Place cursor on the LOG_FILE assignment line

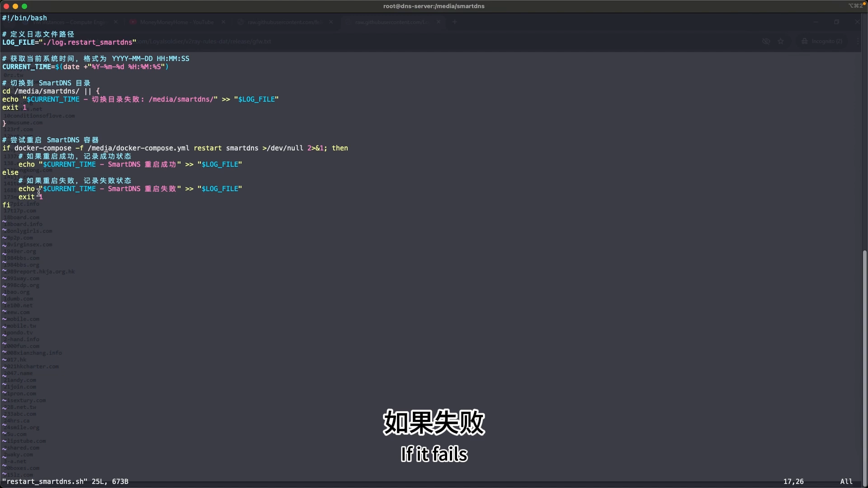[x=69, y=42]
